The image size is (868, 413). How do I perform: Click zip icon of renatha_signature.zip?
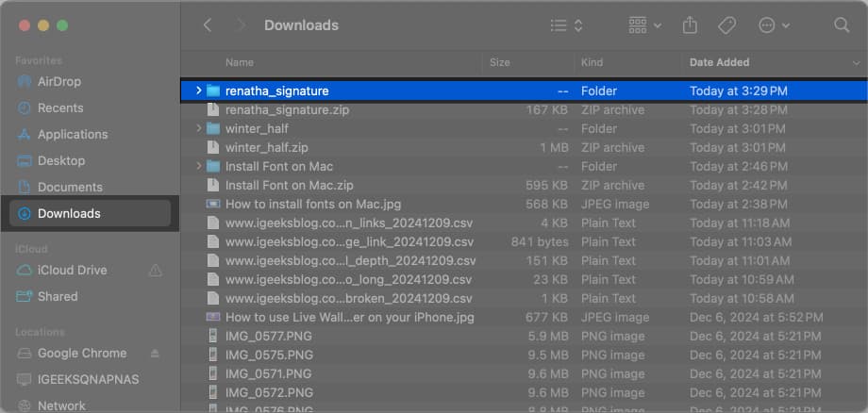pos(212,109)
